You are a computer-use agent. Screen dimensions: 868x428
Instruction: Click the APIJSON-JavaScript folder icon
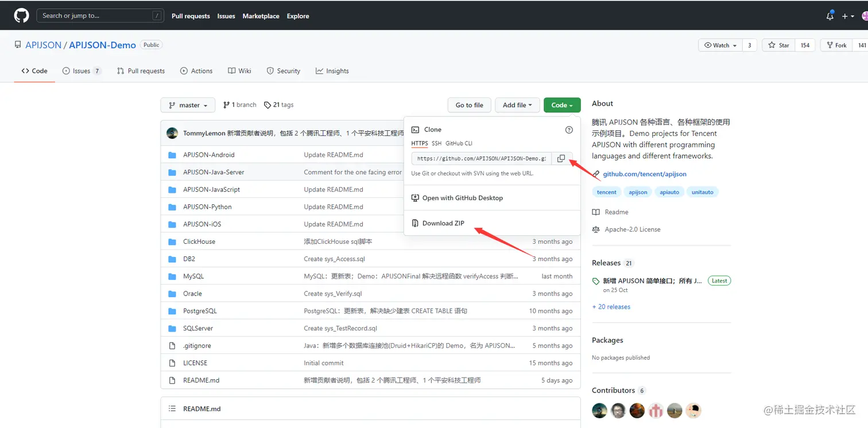point(172,189)
